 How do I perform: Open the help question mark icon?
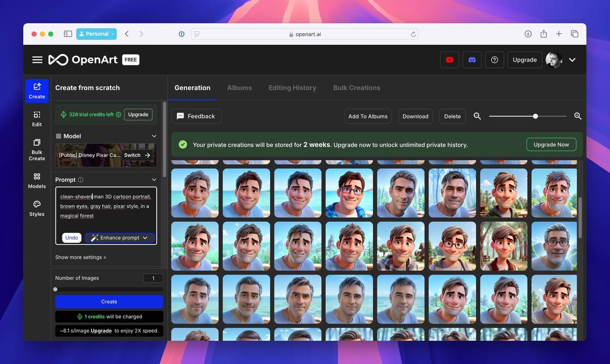coord(494,59)
